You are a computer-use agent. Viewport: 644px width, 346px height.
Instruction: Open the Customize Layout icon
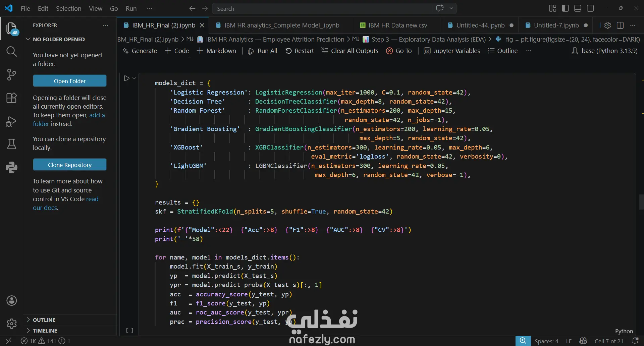coord(553,8)
